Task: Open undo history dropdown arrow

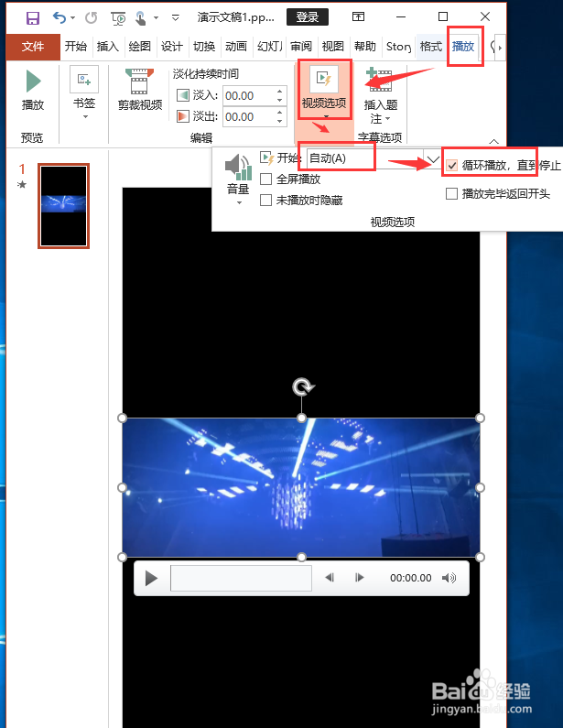Action: (x=73, y=18)
